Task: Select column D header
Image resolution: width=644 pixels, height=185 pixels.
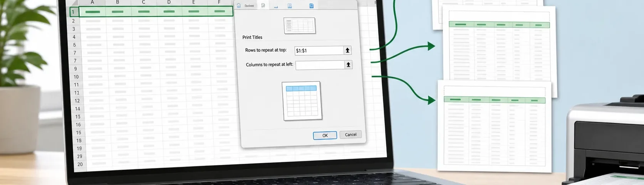Action: tap(169, 2)
